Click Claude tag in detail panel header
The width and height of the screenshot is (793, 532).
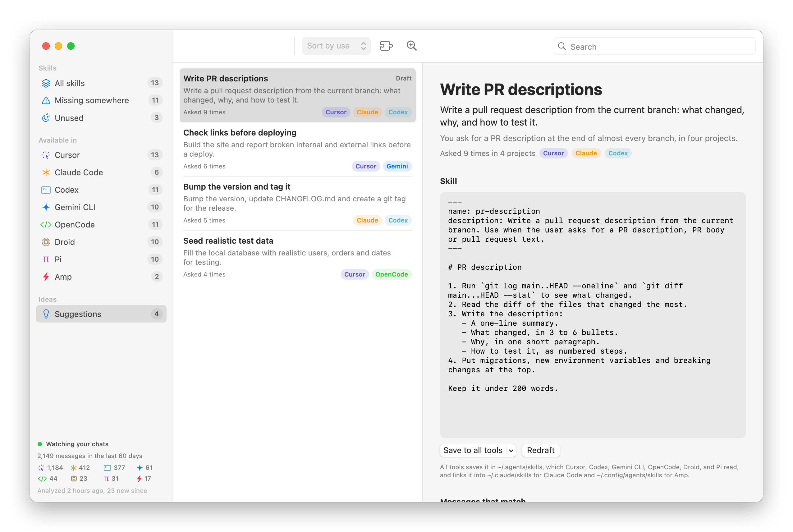tap(586, 154)
